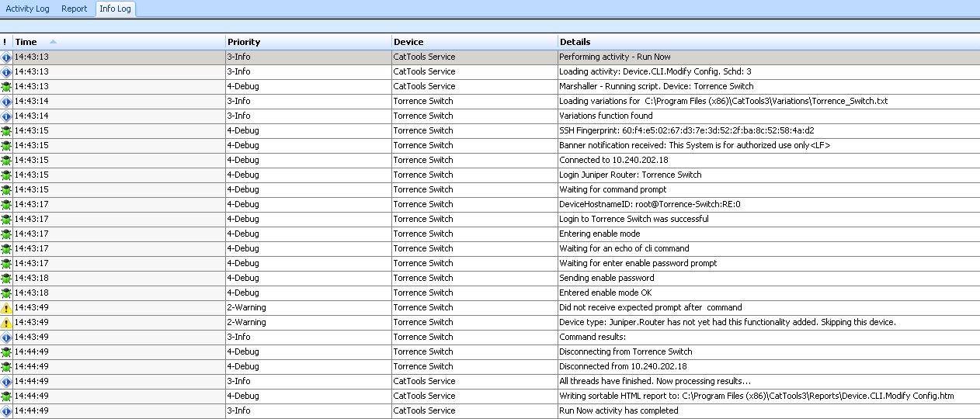Select 'Disconnecting from Torrence Switch' details text
The image size is (980, 419).
(626, 351)
